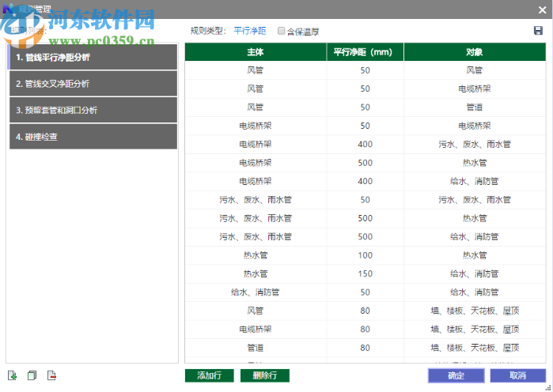Select 50 in the 风管 to 电缆桥架 row

[x=365, y=89]
